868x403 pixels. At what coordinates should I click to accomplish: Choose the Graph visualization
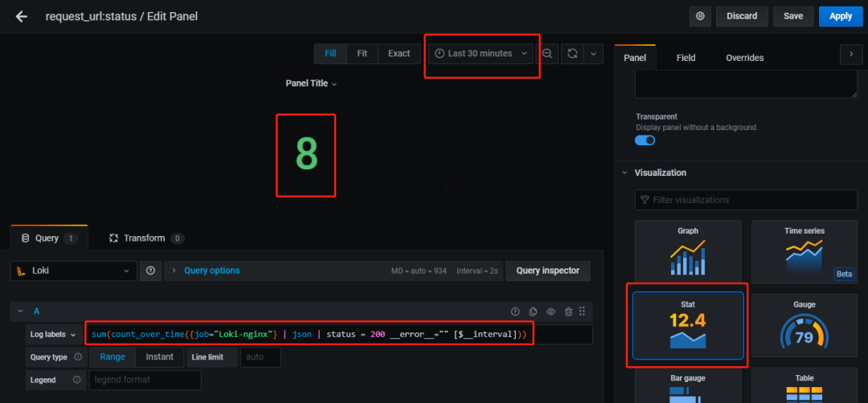pyautogui.click(x=688, y=252)
